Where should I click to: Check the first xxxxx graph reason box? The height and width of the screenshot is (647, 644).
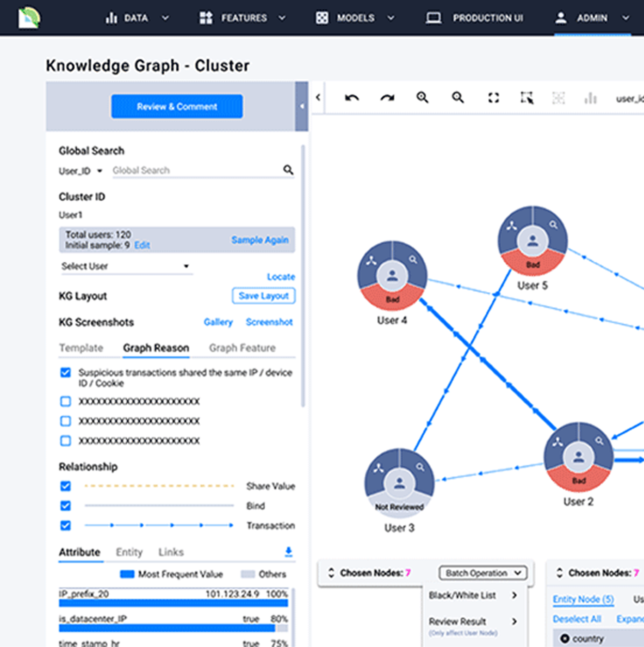tap(66, 401)
